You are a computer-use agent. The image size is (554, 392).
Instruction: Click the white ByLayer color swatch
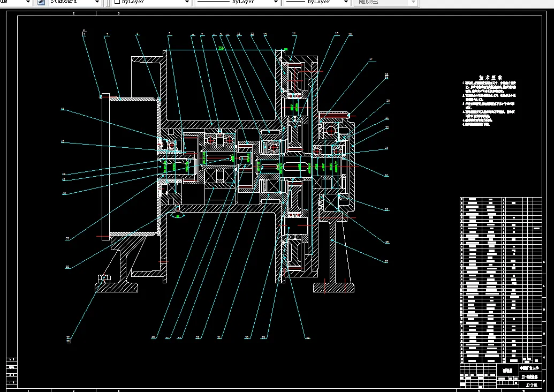[117, 2]
